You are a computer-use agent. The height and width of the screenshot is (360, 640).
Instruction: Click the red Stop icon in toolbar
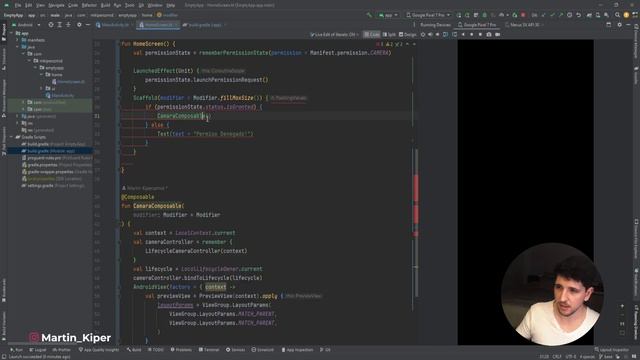point(523,15)
